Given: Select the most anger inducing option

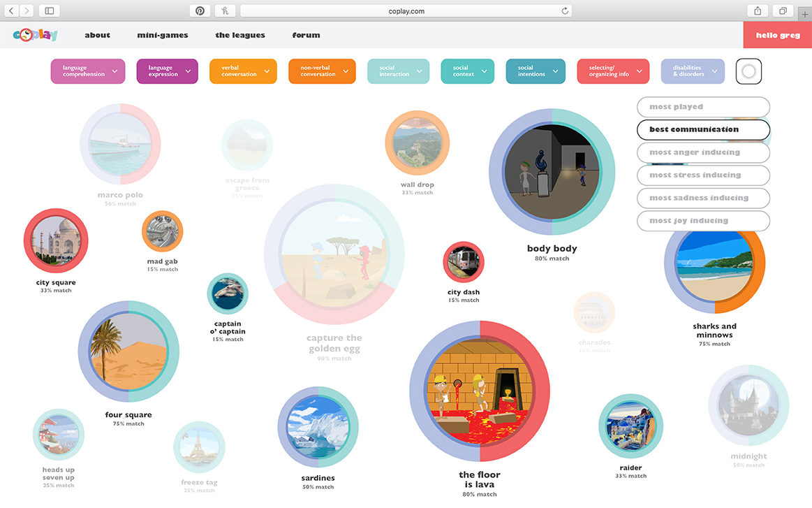Looking at the screenshot, I should pos(703,152).
